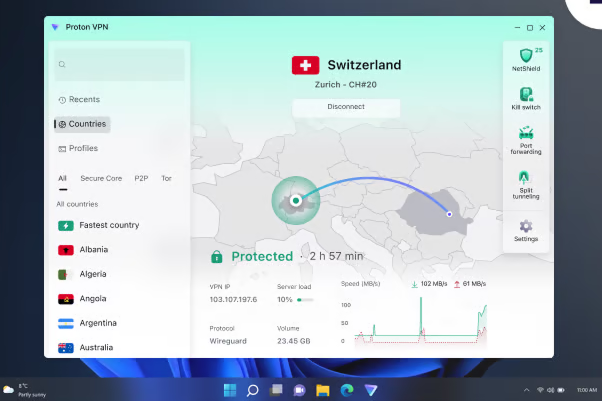Click the network Wi-Fi tray icon
Viewport: 602px width, 401px height.
(x=540, y=390)
